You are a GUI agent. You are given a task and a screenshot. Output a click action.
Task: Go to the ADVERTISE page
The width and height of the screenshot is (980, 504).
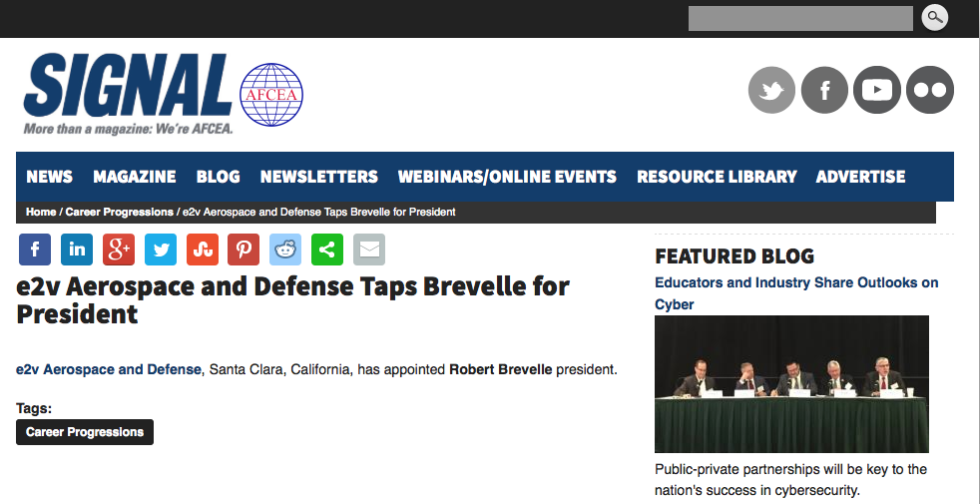(x=860, y=177)
